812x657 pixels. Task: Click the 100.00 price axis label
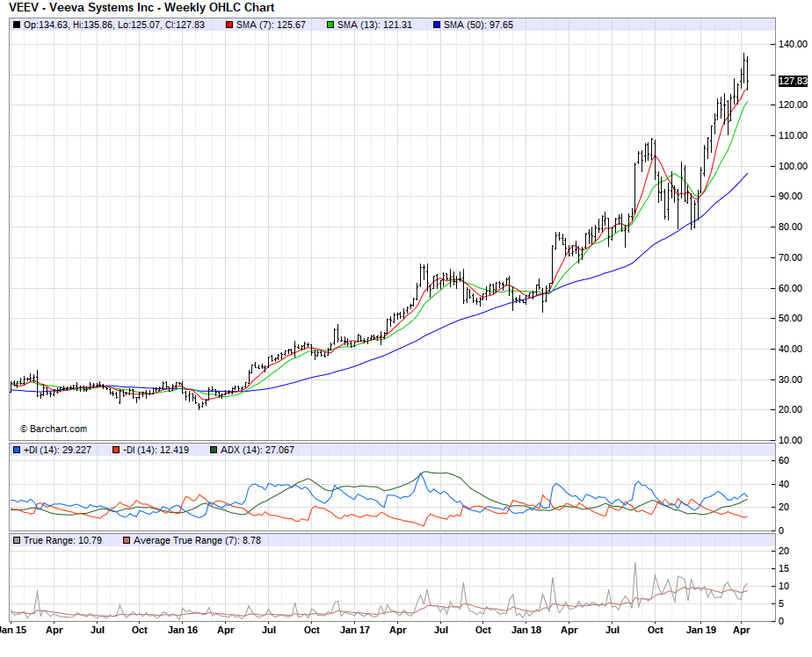point(793,166)
